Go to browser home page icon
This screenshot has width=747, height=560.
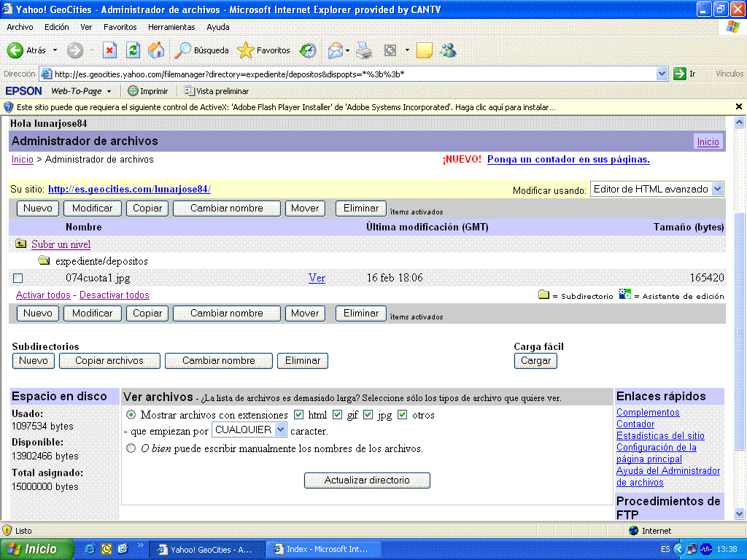[x=156, y=50]
